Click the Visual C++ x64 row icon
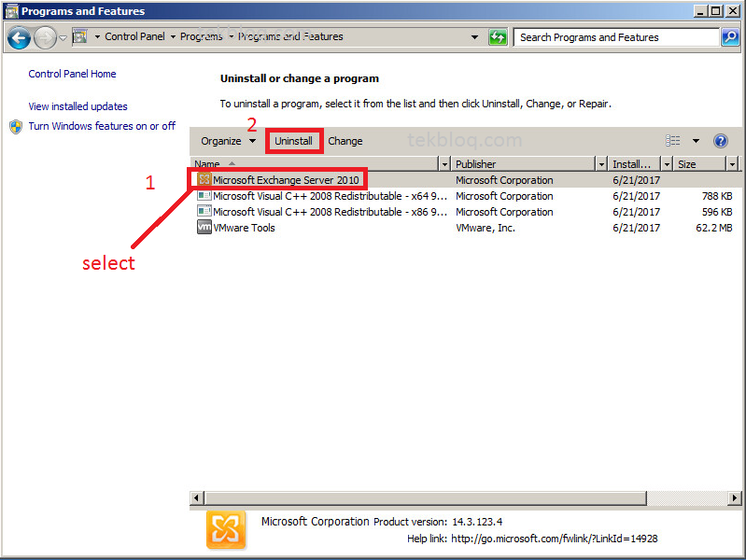The height and width of the screenshot is (560, 746). [x=204, y=196]
